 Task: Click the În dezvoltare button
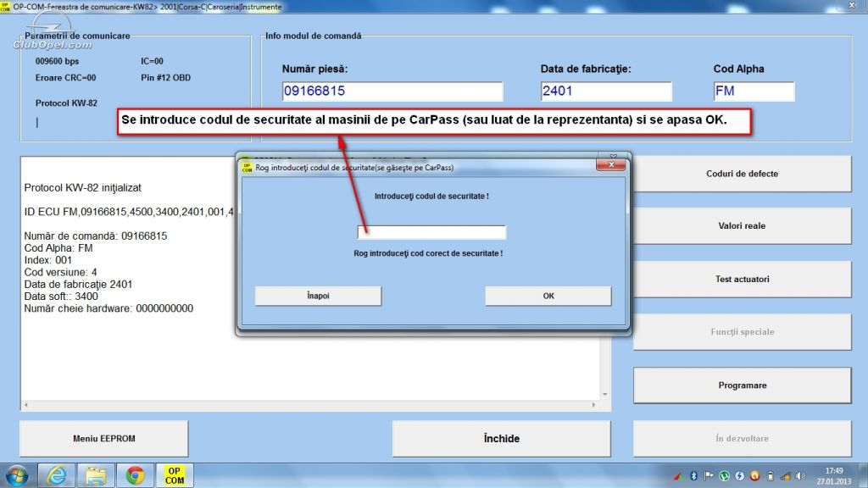point(743,439)
